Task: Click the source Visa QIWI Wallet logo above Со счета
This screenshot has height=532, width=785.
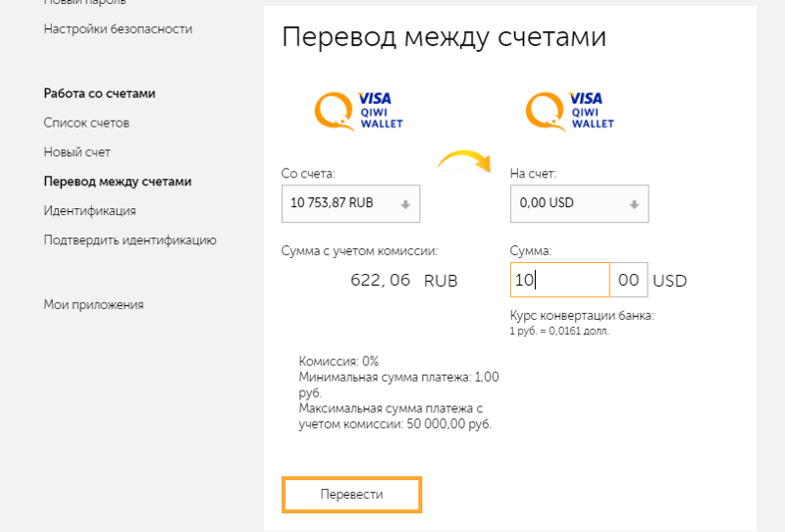Action: pos(358,111)
